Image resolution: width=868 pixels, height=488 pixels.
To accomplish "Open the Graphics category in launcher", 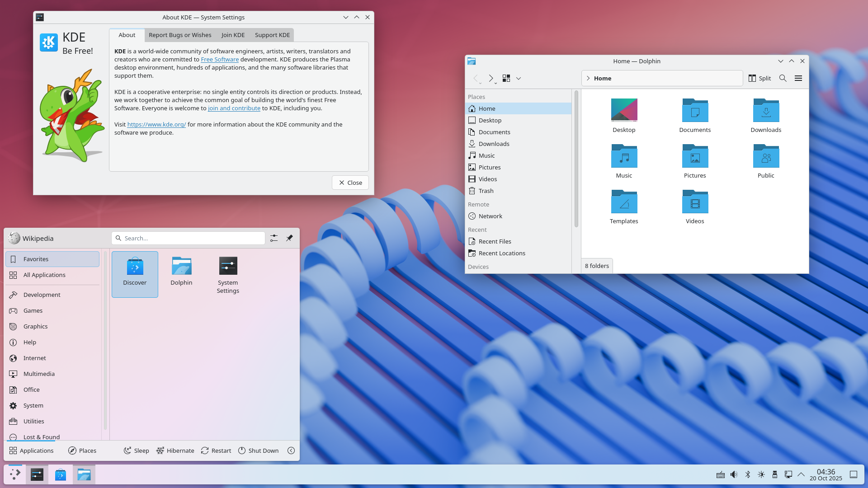I will coord(36,326).
